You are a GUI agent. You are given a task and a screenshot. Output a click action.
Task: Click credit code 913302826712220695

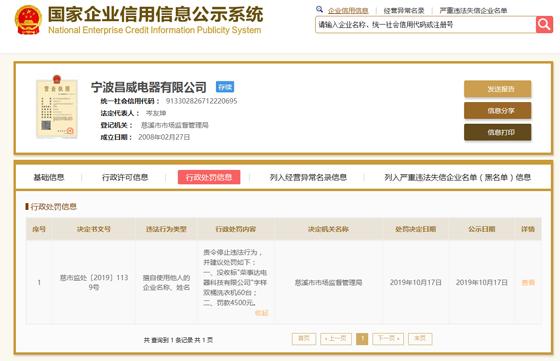201,101
